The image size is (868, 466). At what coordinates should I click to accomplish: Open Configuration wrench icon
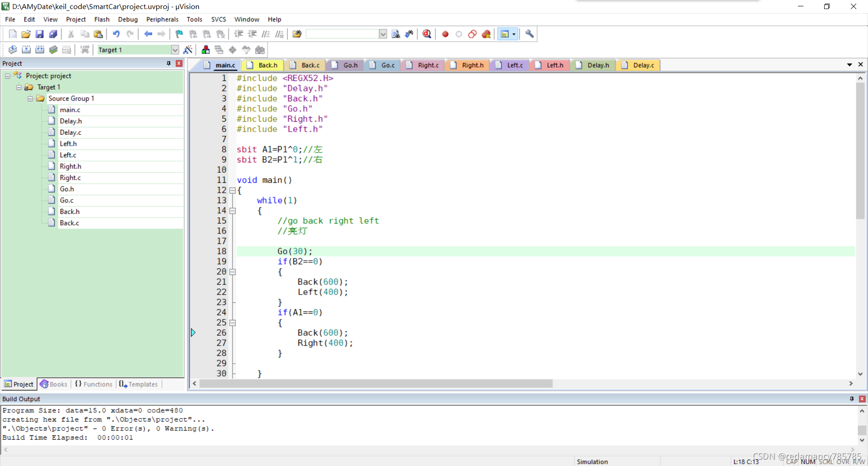(x=529, y=34)
